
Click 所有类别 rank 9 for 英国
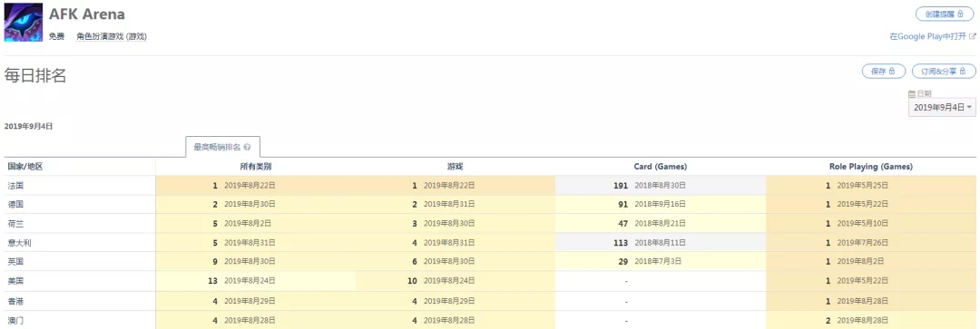(215, 262)
